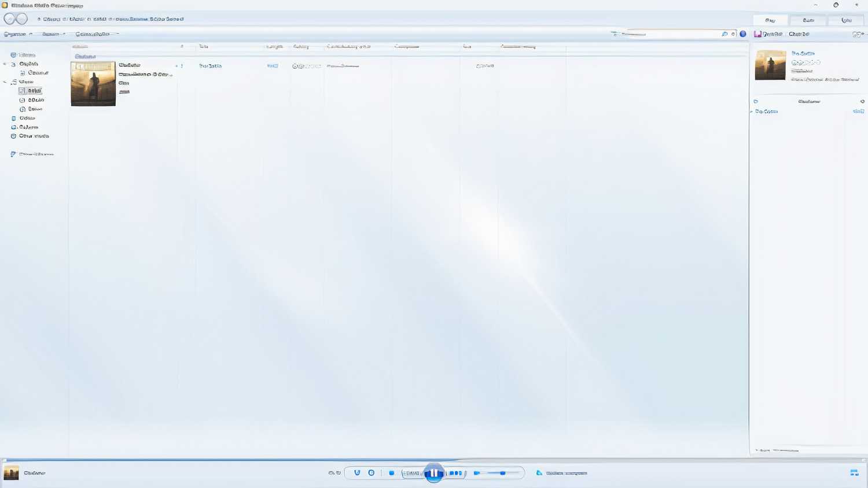Rate the track using list pane stars
Screen dimensions: 868x488
coord(806,62)
